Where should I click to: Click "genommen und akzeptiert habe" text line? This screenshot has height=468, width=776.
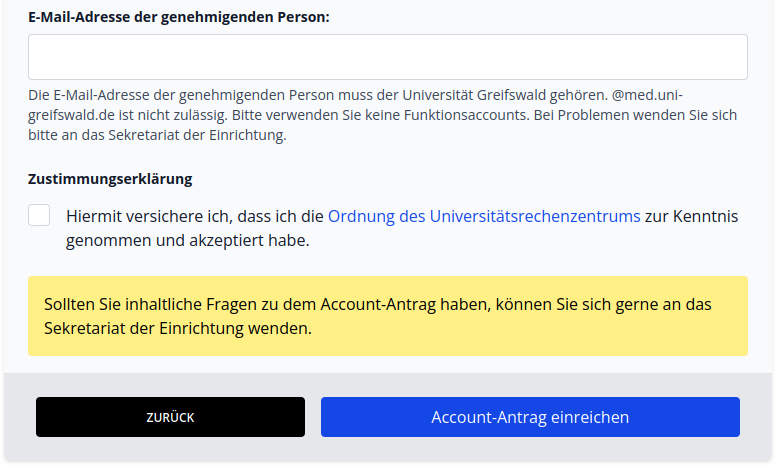coord(188,241)
